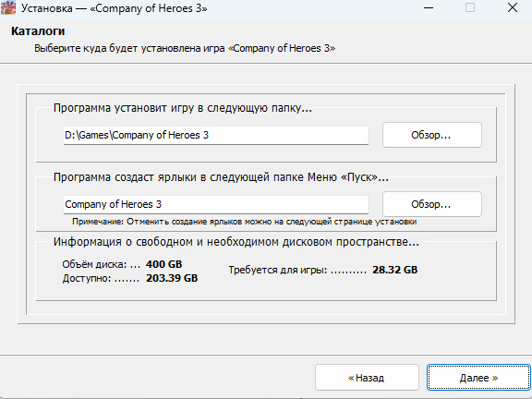The image size is (532, 399).
Task: Click the Примечание note about shortcut creation
Action: [x=244, y=222]
